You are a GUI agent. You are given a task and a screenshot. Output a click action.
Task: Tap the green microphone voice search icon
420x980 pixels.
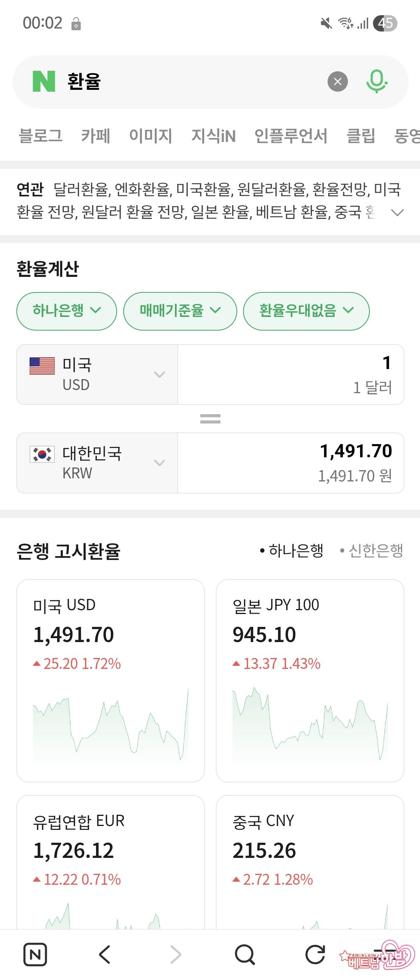pyautogui.click(x=376, y=82)
